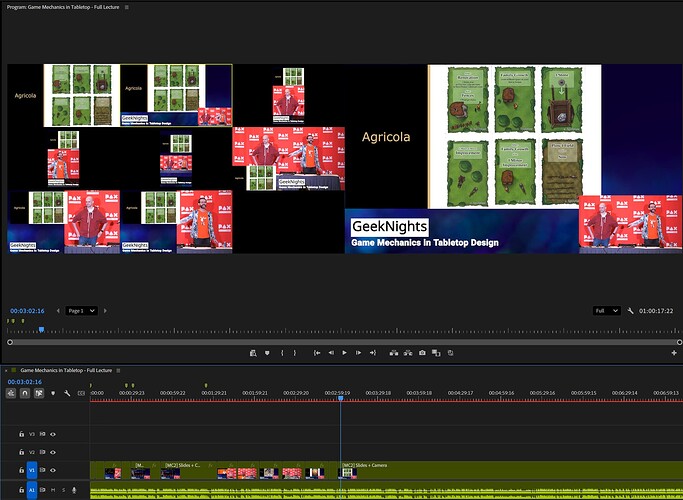Toggle lock on track V3
This screenshot has height=500, width=683.
coord(21,434)
